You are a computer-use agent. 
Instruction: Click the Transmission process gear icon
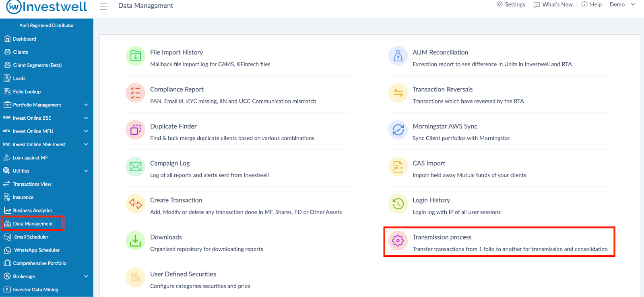[398, 241]
